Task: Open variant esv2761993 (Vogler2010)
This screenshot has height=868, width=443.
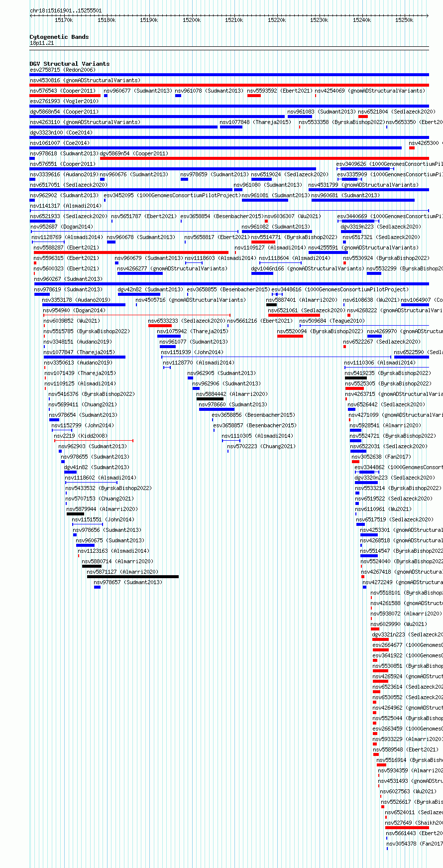Action: pyautogui.click(x=64, y=101)
